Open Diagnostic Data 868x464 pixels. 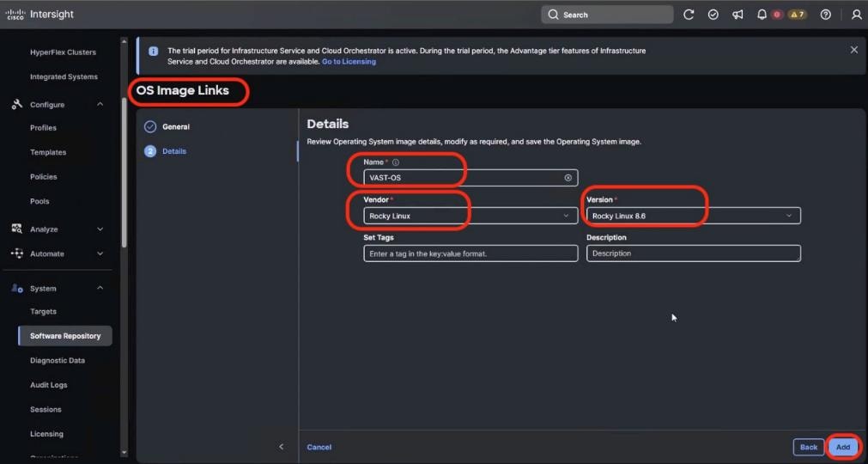coord(58,360)
